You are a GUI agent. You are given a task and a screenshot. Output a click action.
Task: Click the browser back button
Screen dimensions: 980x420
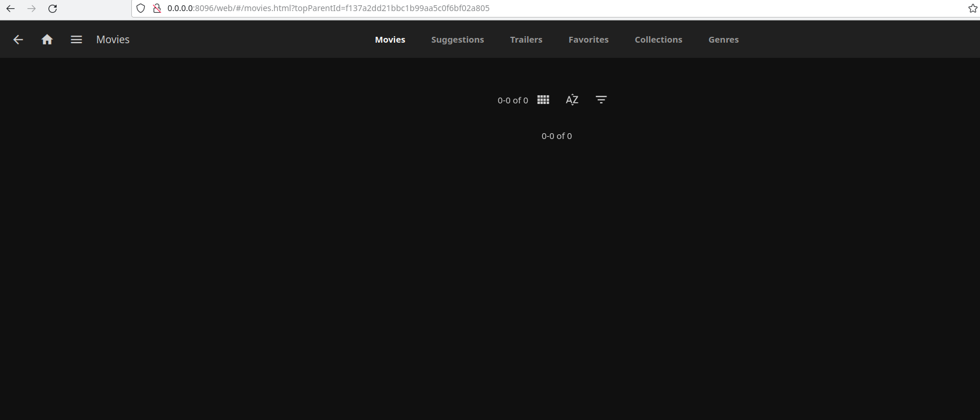[x=11, y=9]
